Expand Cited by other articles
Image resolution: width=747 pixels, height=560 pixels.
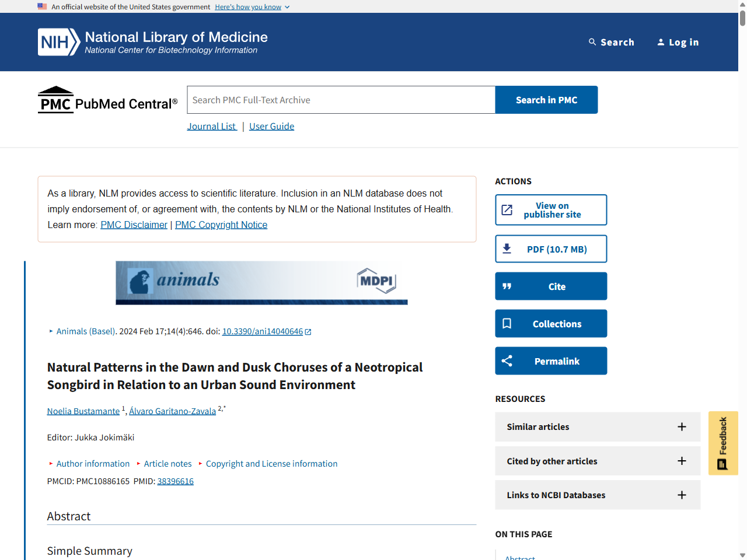coord(681,461)
